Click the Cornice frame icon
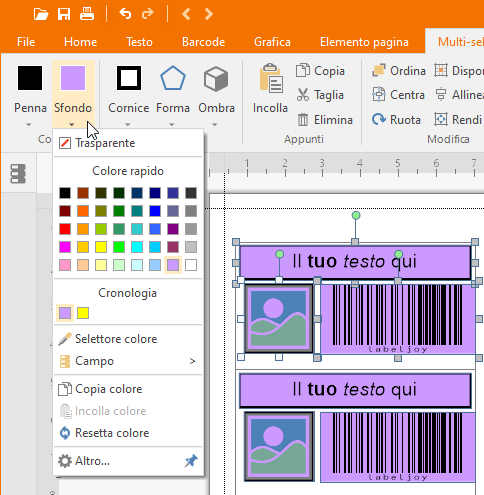The height and width of the screenshot is (495, 484). tap(129, 78)
